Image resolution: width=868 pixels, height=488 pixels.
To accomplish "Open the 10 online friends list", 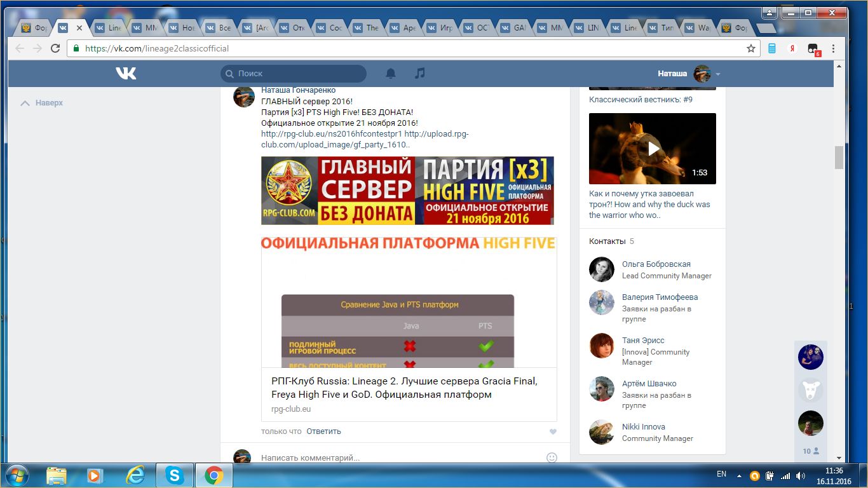I will click(811, 451).
